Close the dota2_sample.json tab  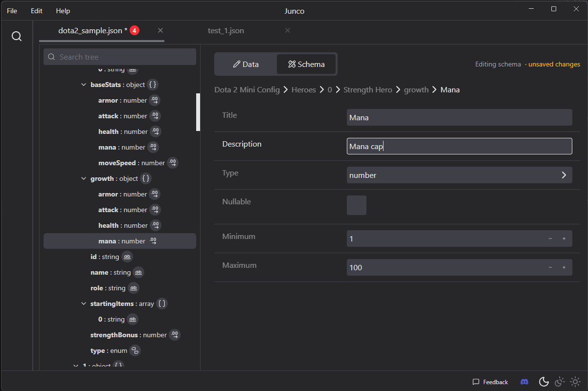point(160,30)
